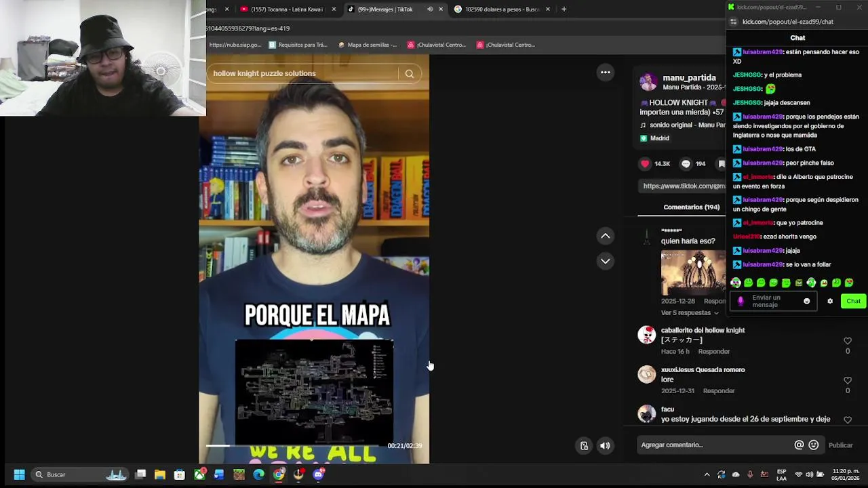Screen dimensions: 868x488
Task: Like xuuxiJesus Quesada romero's comment
Action: pos(848,380)
